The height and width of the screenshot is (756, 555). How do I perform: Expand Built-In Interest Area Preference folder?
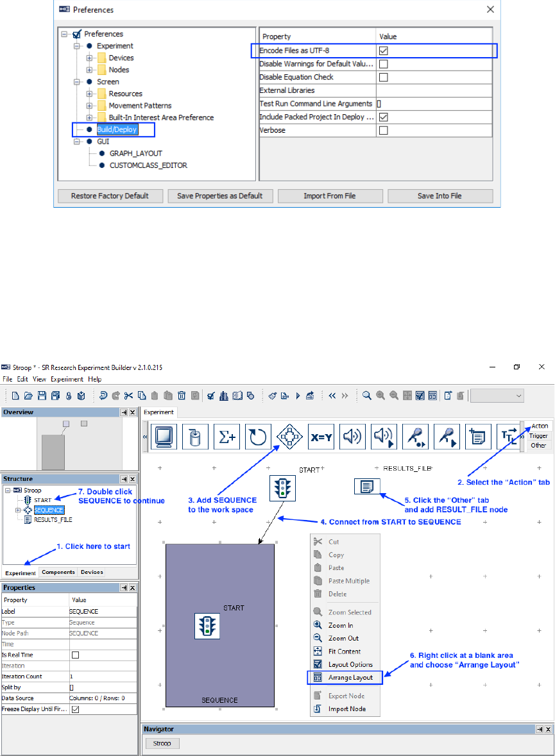89,117
